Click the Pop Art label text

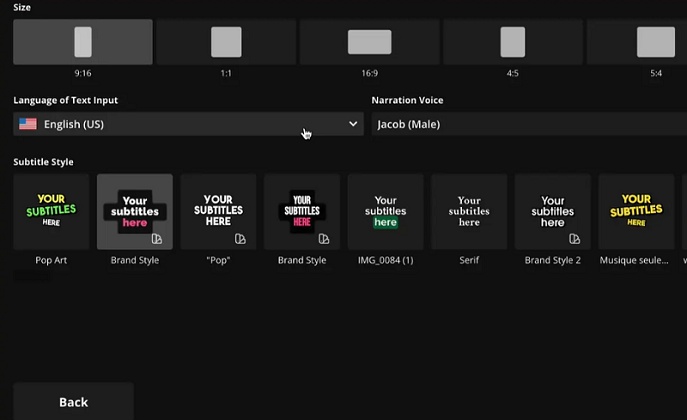coord(51,260)
